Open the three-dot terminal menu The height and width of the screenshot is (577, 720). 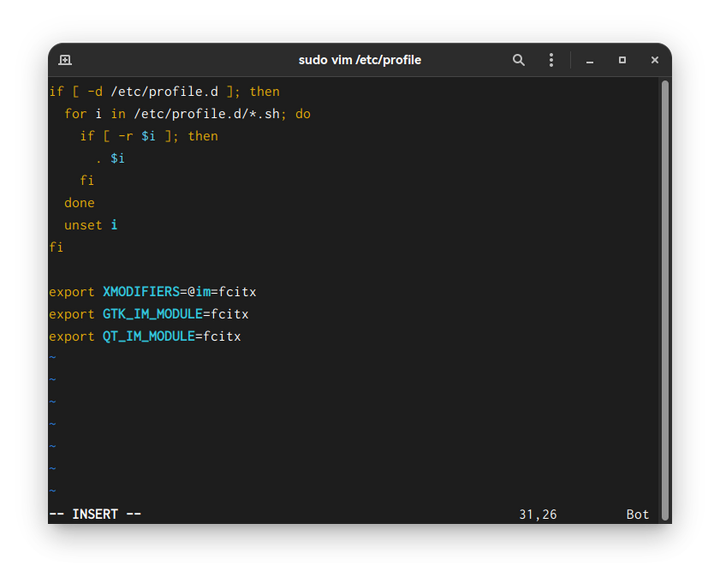coord(551,60)
